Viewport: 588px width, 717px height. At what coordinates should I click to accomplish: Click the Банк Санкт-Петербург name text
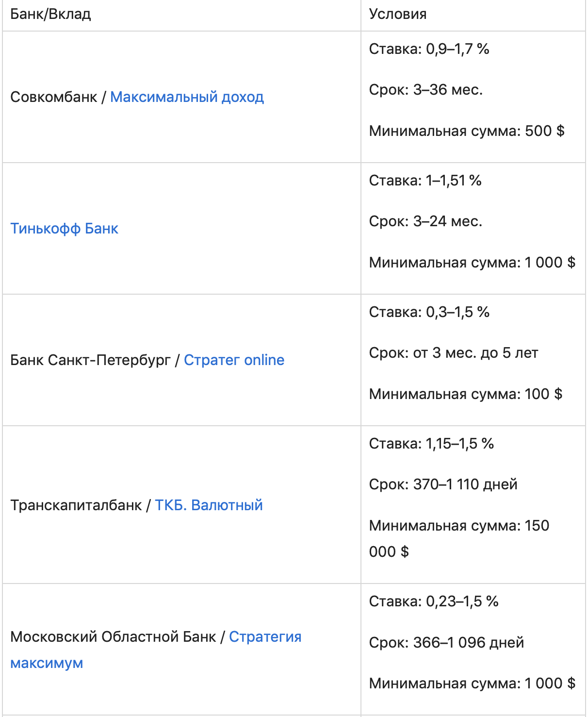(x=90, y=360)
